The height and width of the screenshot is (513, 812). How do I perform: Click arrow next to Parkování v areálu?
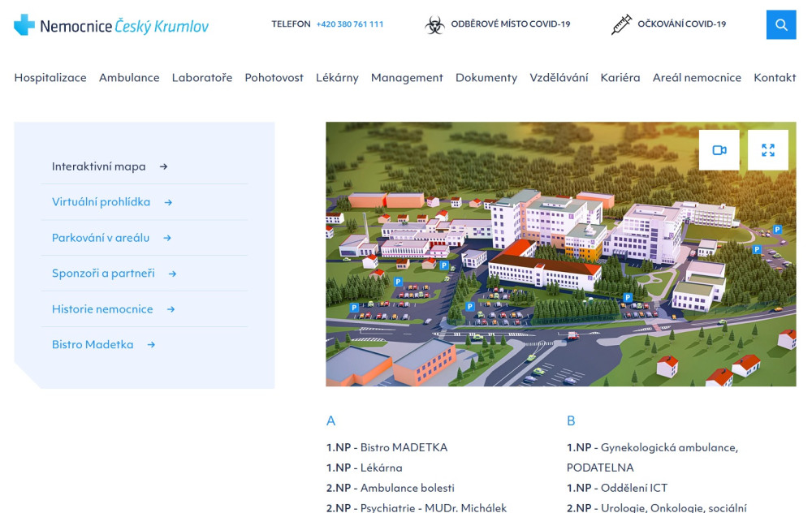click(167, 238)
